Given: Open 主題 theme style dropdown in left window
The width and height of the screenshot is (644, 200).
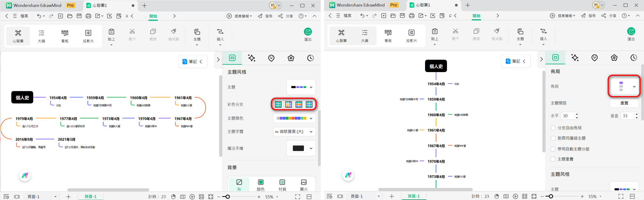Looking at the screenshot, I should point(301,87).
